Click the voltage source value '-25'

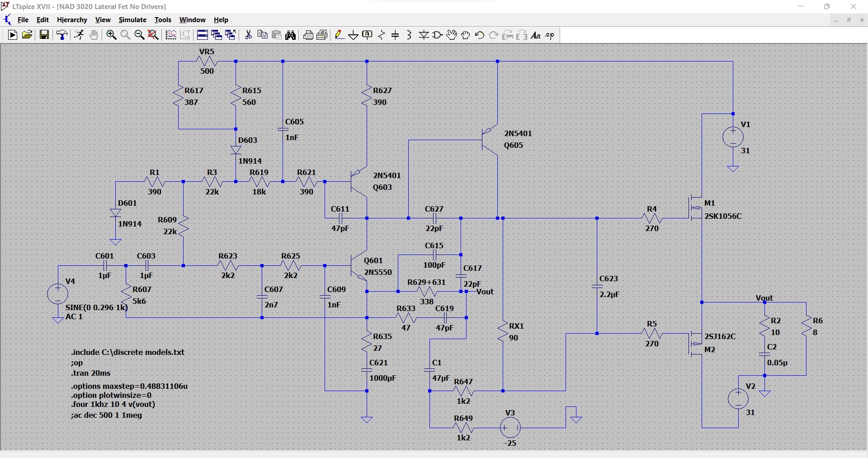(x=510, y=443)
